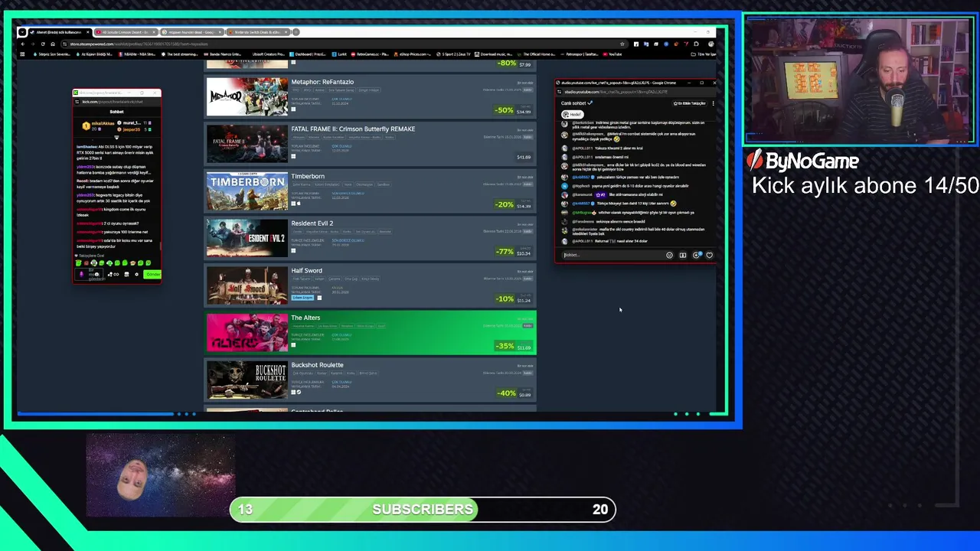Click the browser home icon
This screenshot has height=551, width=980.
coord(52,44)
